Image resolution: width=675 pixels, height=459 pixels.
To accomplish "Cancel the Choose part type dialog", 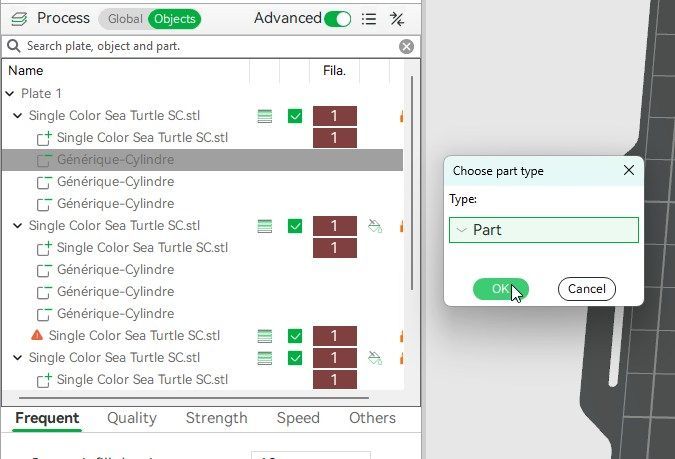I will (x=587, y=289).
